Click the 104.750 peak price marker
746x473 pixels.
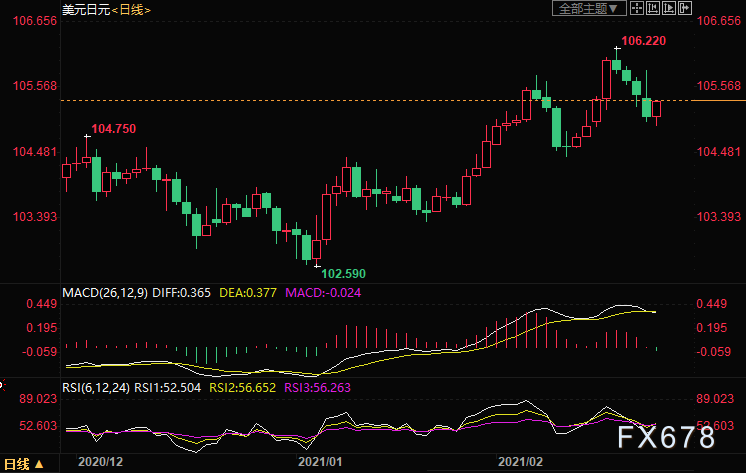(113, 128)
